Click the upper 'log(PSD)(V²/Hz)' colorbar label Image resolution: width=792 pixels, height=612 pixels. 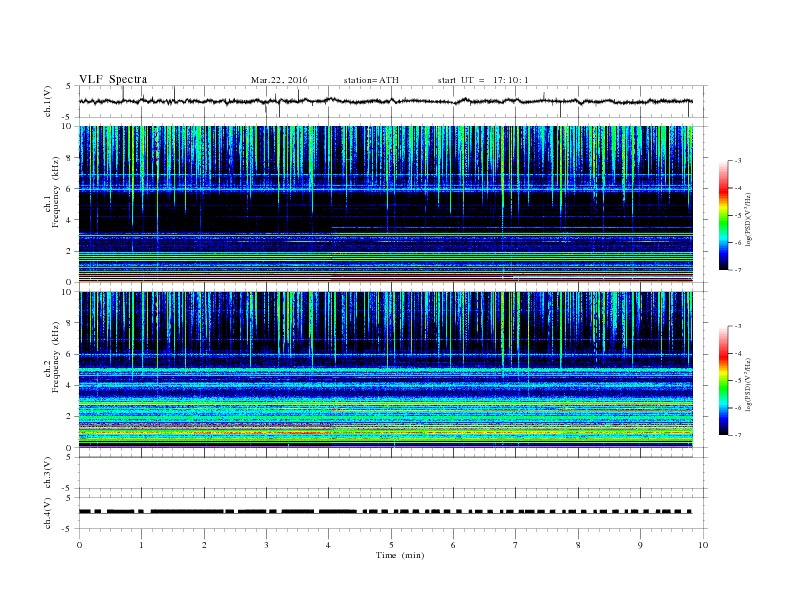tap(748, 219)
